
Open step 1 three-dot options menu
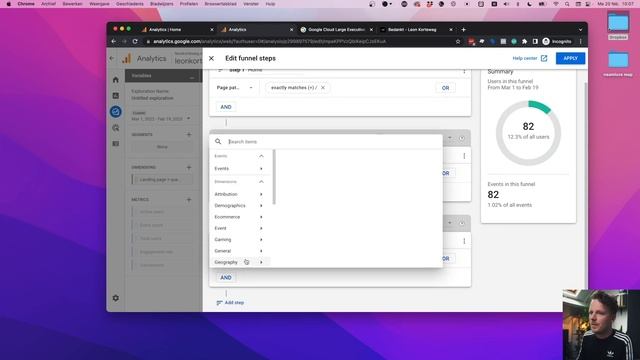(x=464, y=71)
